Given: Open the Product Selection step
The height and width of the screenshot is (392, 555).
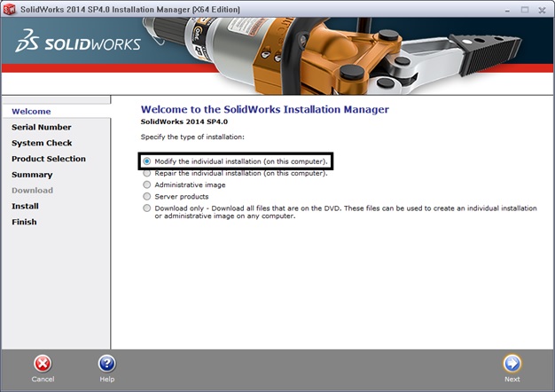Looking at the screenshot, I should (x=49, y=159).
